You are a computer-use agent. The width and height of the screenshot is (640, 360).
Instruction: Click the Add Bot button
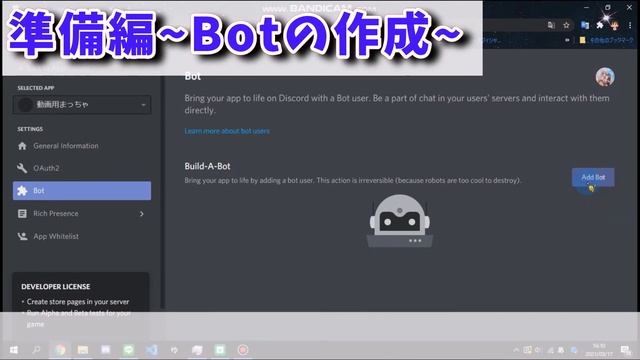tap(593, 177)
